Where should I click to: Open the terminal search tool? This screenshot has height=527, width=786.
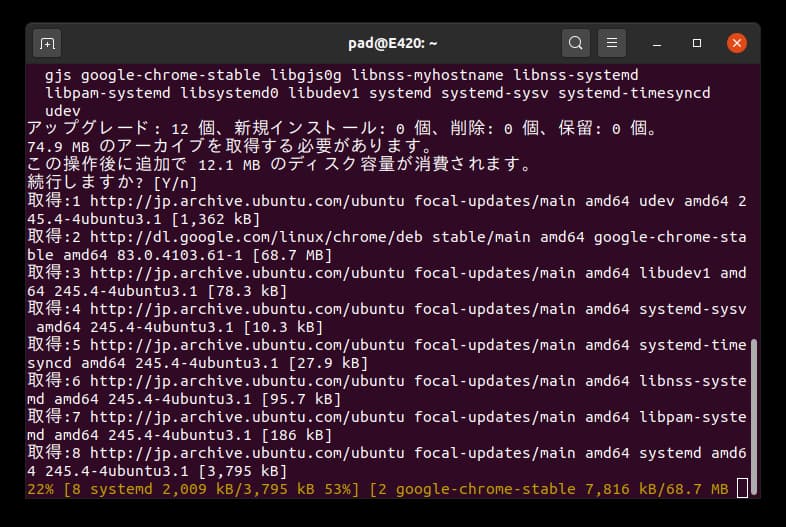(575, 43)
